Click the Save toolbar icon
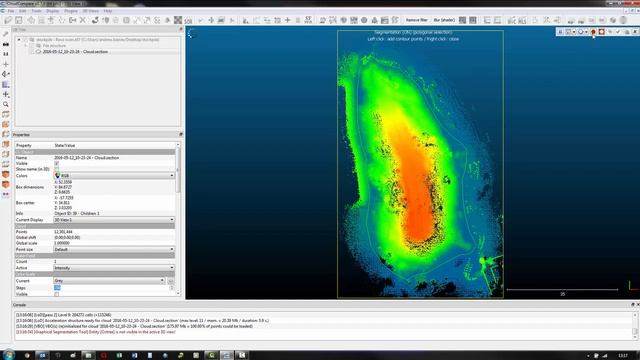The height and width of the screenshot is (360, 640). [19, 20]
